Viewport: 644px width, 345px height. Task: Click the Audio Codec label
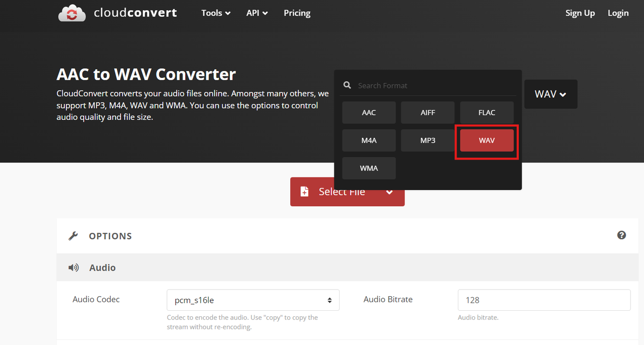click(96, 299)
